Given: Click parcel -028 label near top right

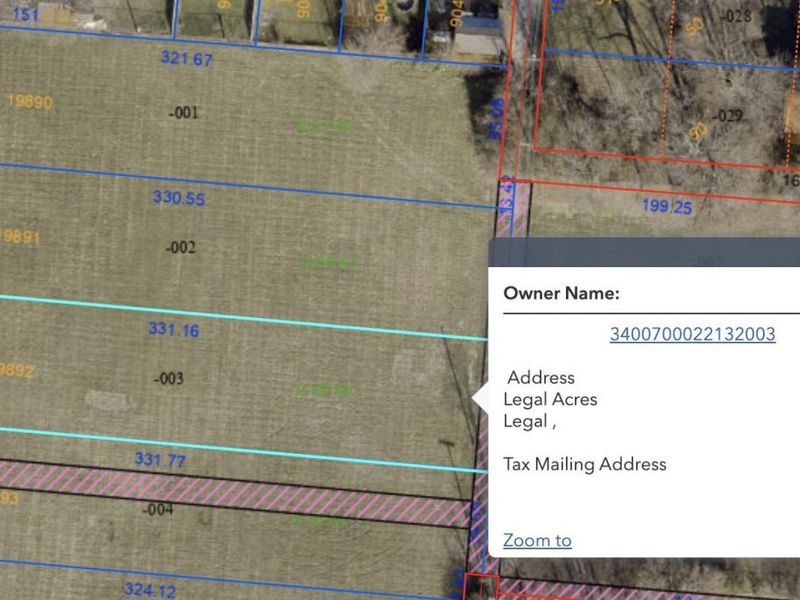Looking at the screenshot, I should click(x=735, y=15).
